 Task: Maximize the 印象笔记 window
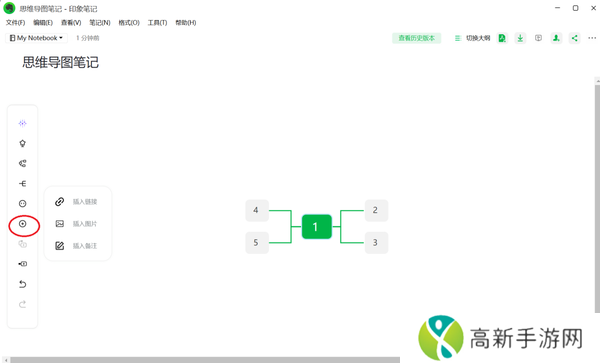click(576, 8)
